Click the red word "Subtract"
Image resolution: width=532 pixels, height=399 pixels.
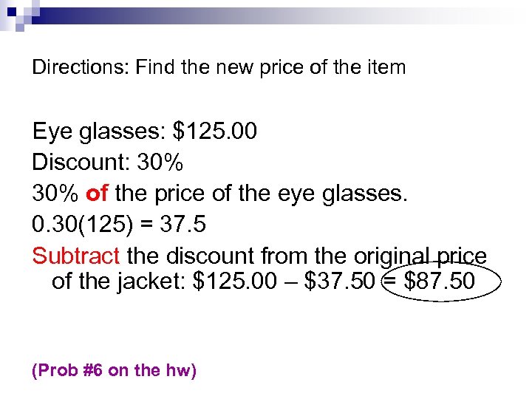pyautogui.click(x=76, y=256)
